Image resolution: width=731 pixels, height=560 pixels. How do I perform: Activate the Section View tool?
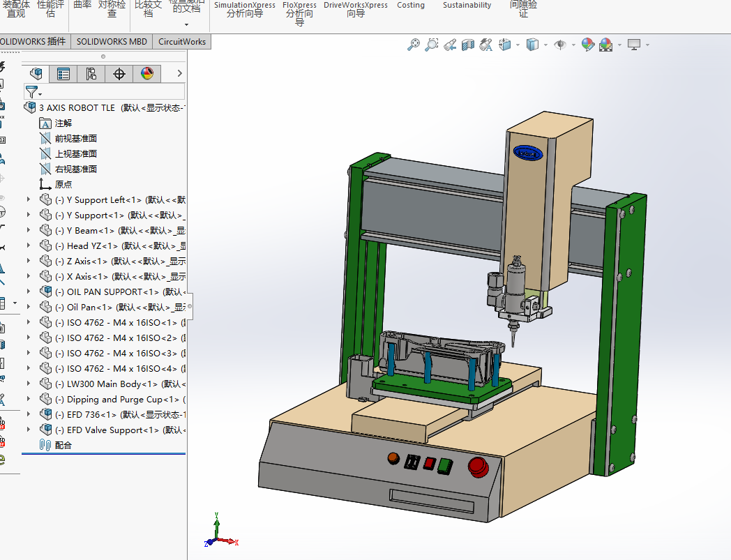468,45
